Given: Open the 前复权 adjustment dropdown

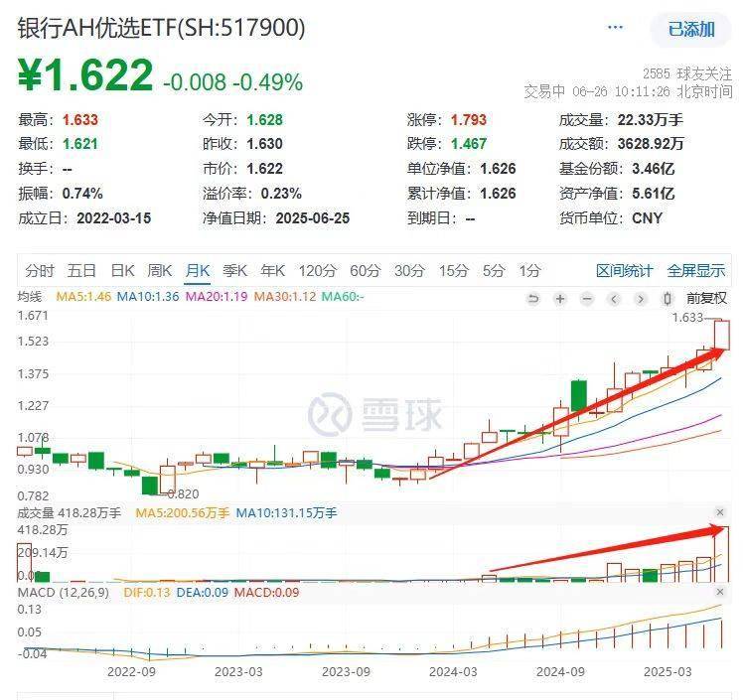Looking at the screenshot, I should (x=706, y=299).
